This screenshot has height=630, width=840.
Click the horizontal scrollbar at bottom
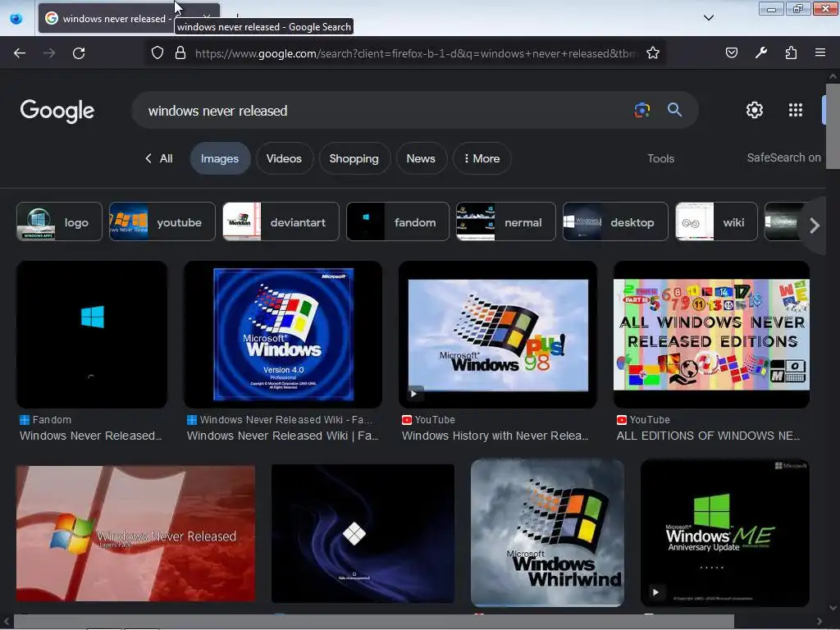click(373, 622)
